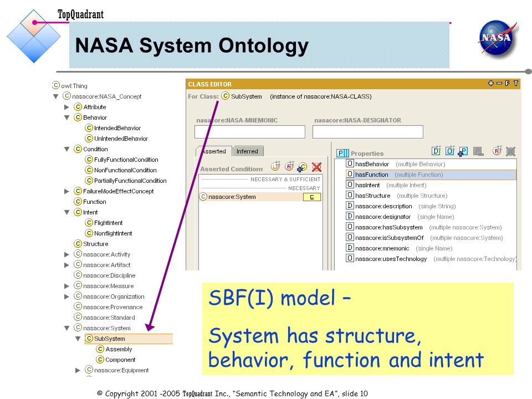Click the add existing property icon
This screenshot has height=399, width=532.
coord(463,151)
